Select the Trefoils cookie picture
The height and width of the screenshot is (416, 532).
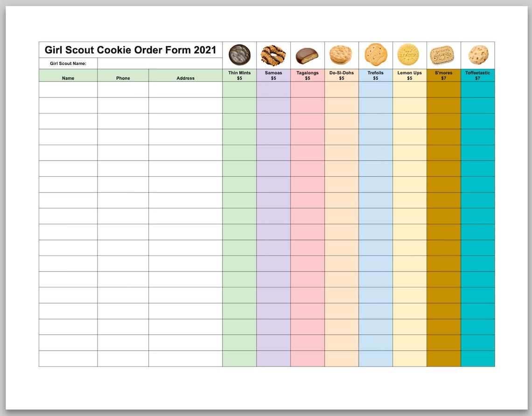[376, 55]
